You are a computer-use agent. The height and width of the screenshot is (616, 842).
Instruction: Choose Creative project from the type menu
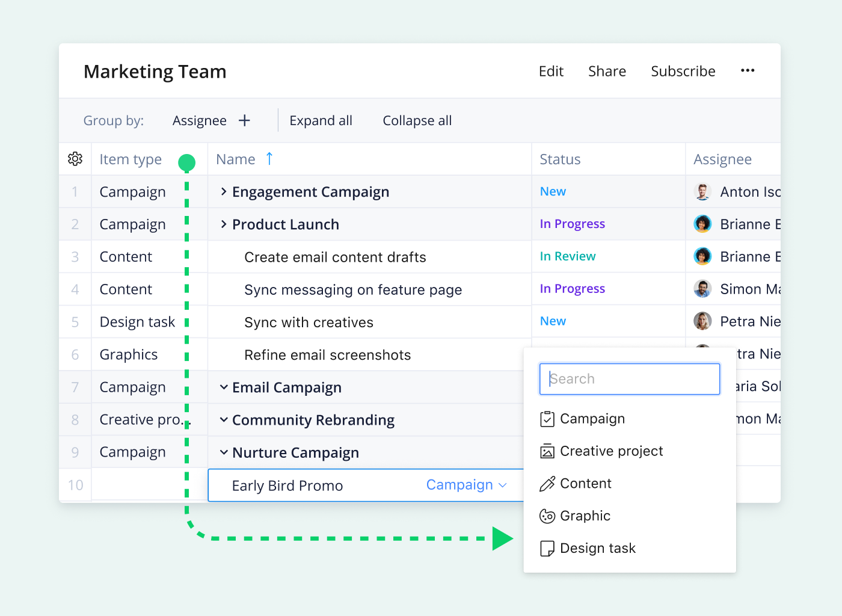[611, 451]
